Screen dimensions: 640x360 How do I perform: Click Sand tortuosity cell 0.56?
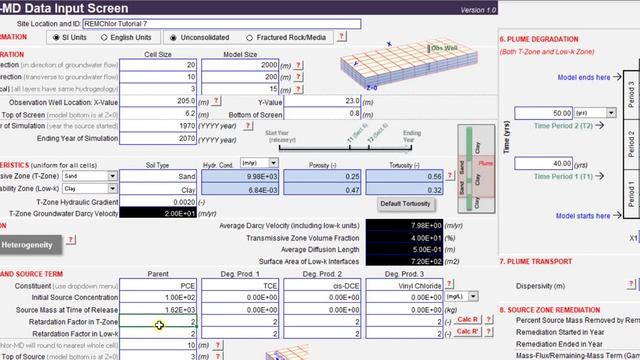404,176
